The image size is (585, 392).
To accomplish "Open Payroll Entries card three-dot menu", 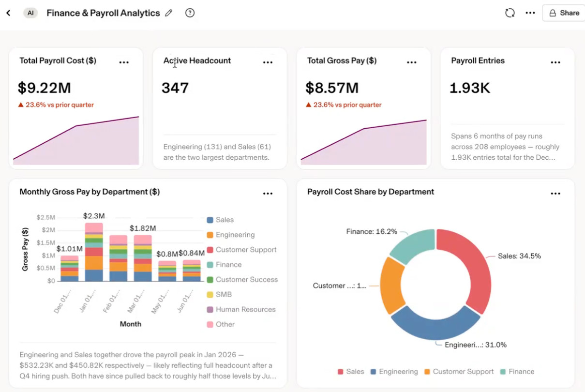I will pos(555,62).
